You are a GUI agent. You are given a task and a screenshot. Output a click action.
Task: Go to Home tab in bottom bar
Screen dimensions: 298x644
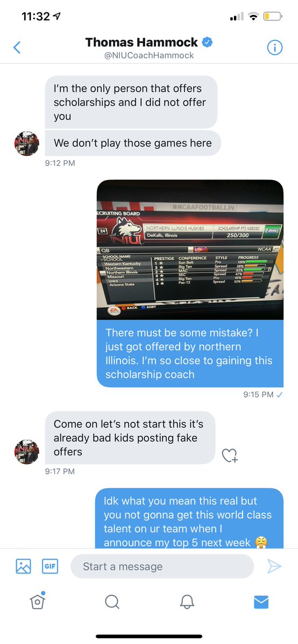[x=37, y=601]
